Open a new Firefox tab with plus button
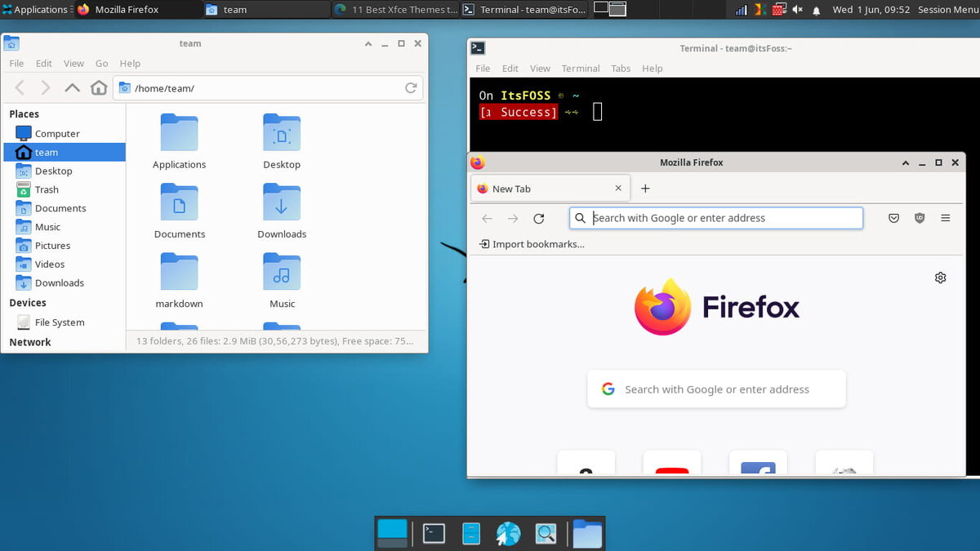980x551 pixels. [645, 189]
